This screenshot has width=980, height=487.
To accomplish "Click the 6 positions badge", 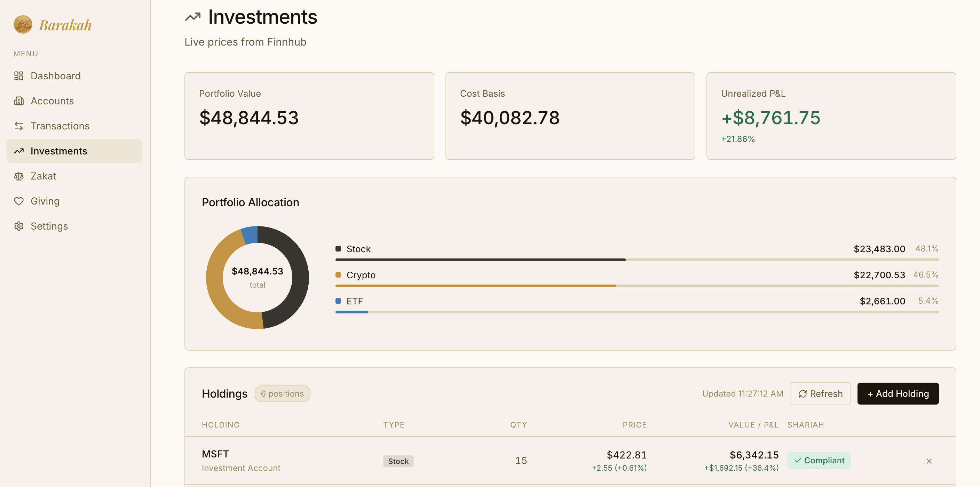I will point(282,393).
